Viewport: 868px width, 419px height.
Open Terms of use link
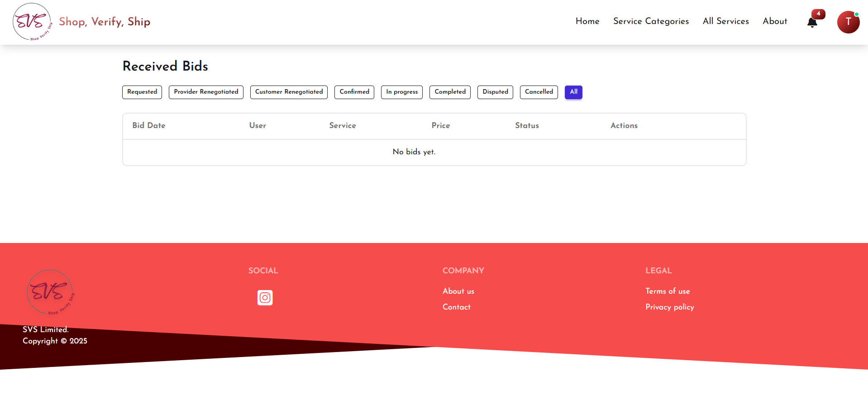[x=668, y=291]
